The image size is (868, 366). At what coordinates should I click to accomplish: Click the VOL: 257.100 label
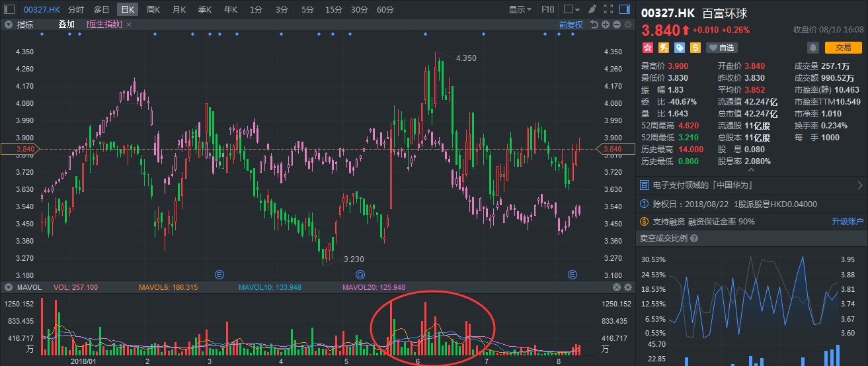(75, 287)
